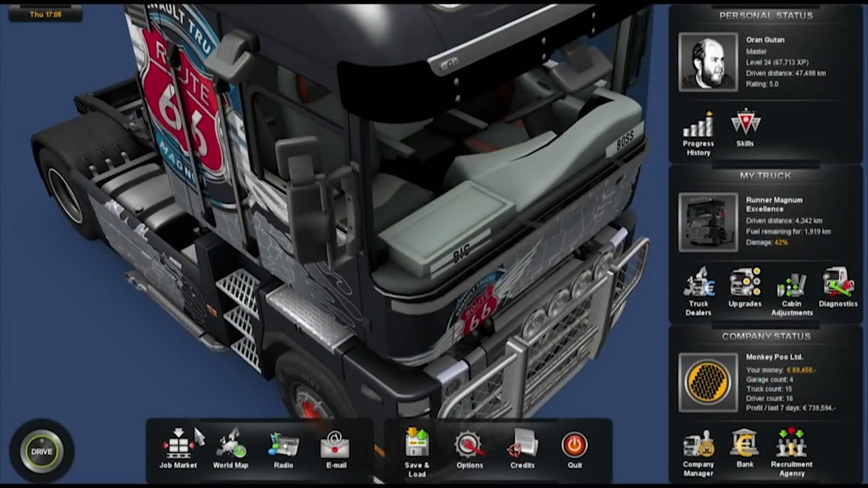The width and height of the screenshot is (868, 488).
Task: Run truck Diagnostics
Action: tap(837, 285)
